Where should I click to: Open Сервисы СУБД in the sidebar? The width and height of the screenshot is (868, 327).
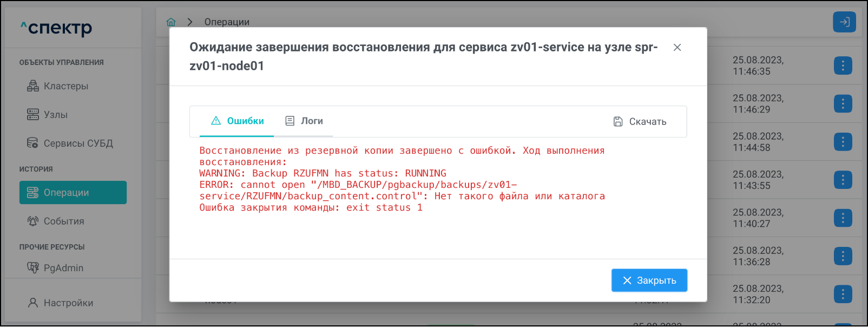click(x=70, y=143)
